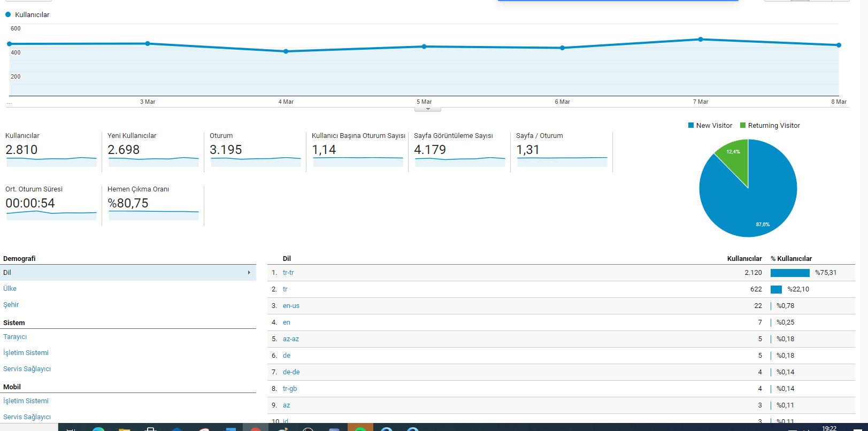Select Tarayıcı under Sistem

[15, 337]
